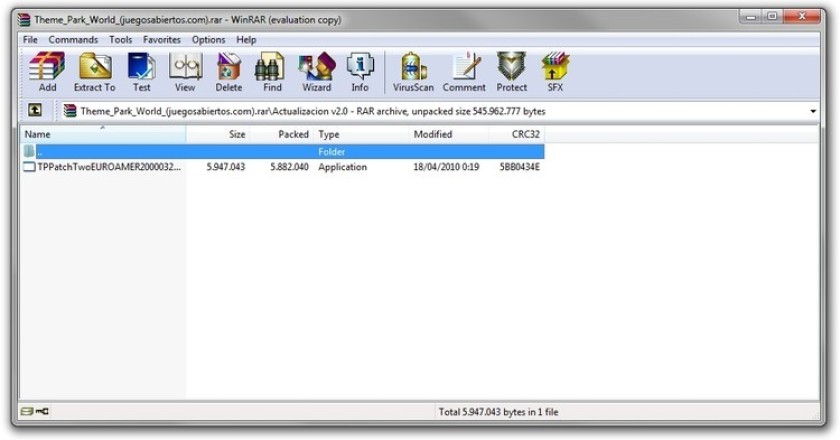Screen dimensions: 840x440
Task: Click TPPatchTwoEUROAMER file icon
Action: (29, 167)
